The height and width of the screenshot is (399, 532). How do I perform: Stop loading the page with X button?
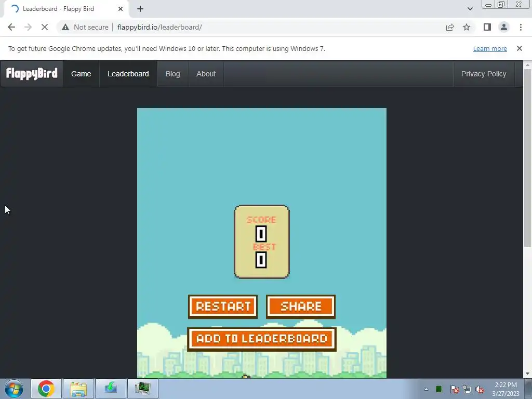click(45, 27)
